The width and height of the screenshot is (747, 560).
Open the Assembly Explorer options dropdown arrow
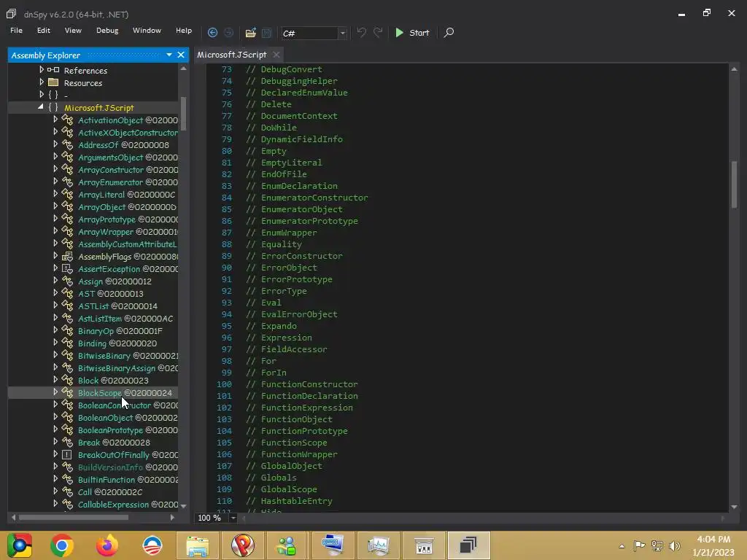point(169,55)
